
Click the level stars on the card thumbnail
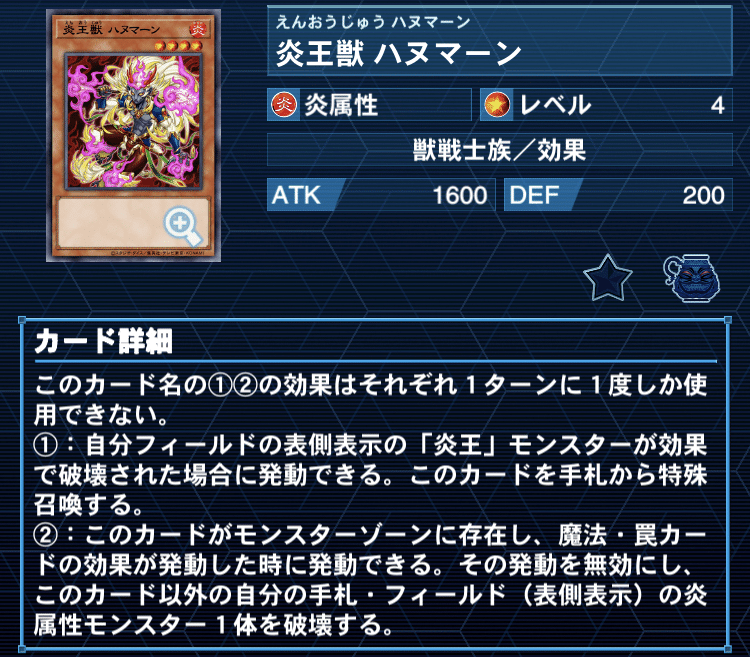[x=178, y=46]
